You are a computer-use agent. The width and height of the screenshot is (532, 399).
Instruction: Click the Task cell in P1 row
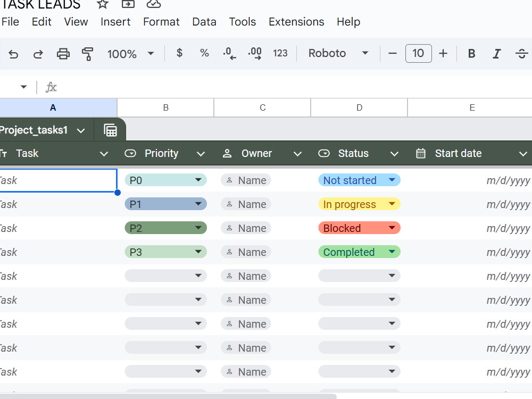(x=59, y=204)
